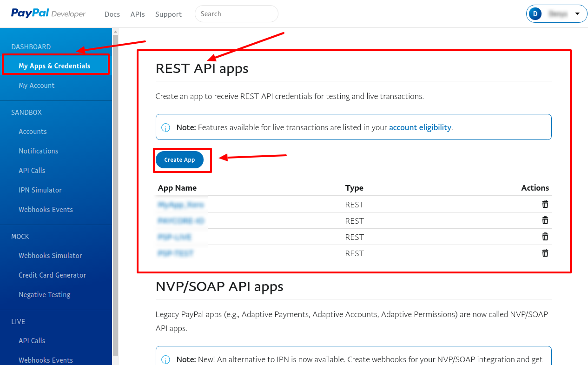Open Live Webhooks Events page
The width and height of the screenshot is (588, 365).
tap(46, 360)
